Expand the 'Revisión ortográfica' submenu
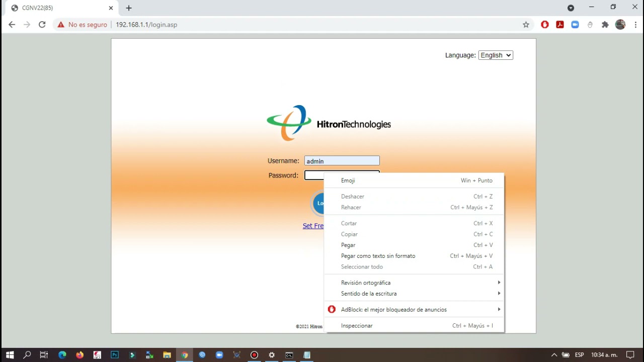The width and height of the screenshot is (644, 362). 414,283
